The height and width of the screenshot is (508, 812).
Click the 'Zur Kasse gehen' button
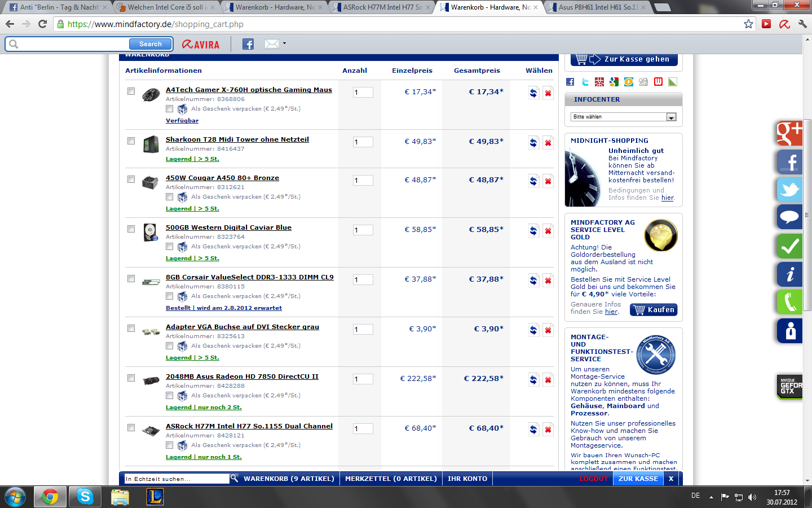(624, 59)
